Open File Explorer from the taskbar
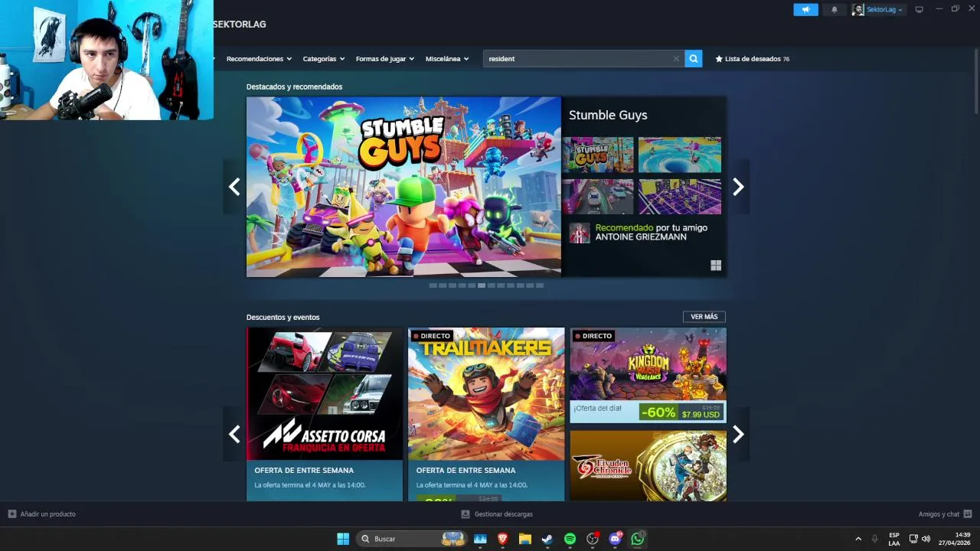 [524, 539]
